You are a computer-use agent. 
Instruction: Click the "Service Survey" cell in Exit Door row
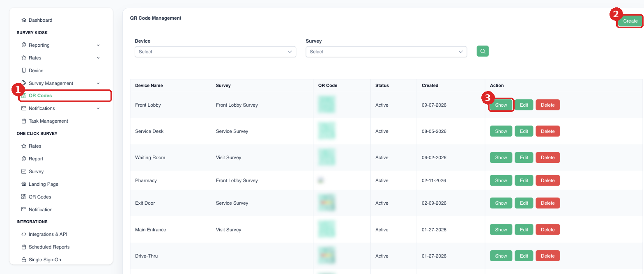point(232,203)
